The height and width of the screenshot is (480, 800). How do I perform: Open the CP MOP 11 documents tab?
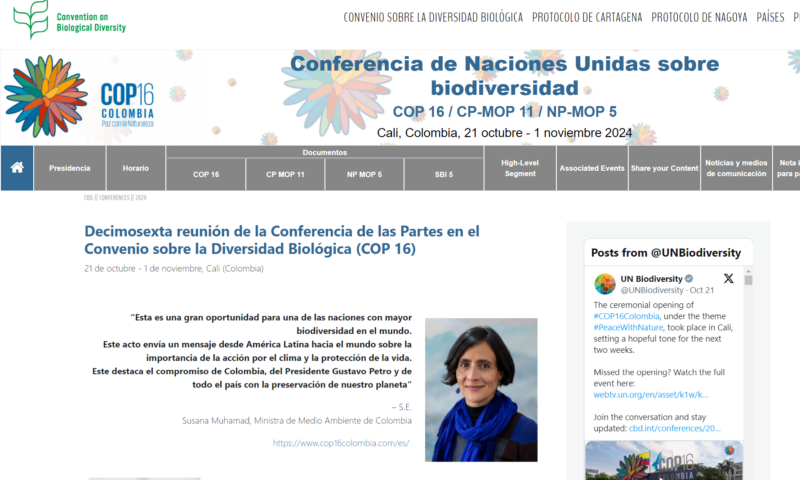point(285,174)
